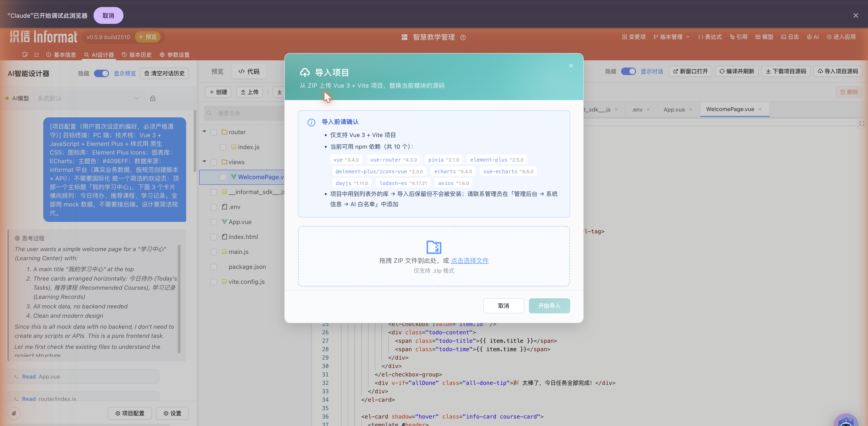The width and height of the screenshot is (868, 426).
Task: Click the fullscreen icon in code editor
Action: 862,123
